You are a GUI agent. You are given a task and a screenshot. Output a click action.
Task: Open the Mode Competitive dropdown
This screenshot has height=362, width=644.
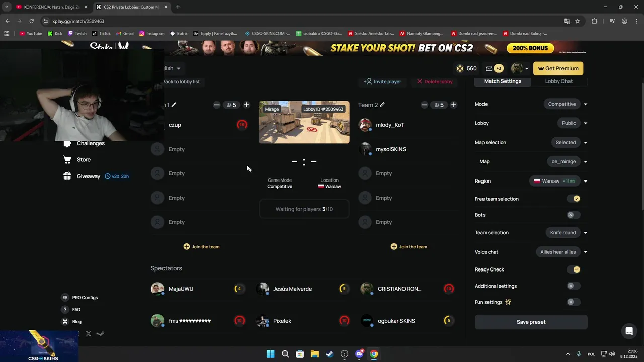(x=566, y=104)
